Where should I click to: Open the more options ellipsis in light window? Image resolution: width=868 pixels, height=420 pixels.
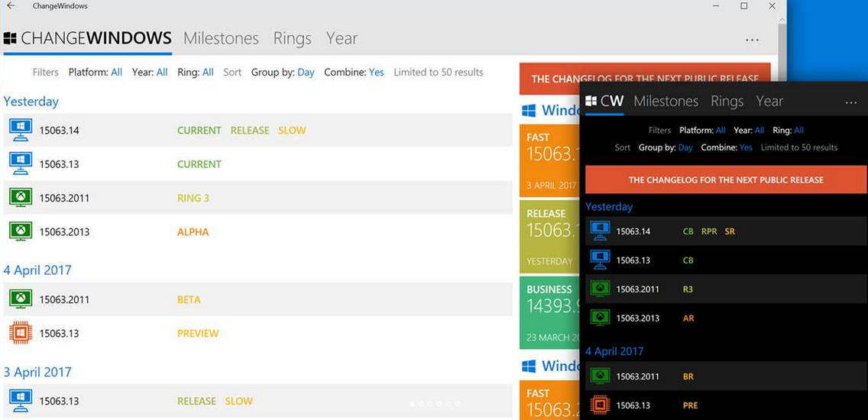point(752,40)
